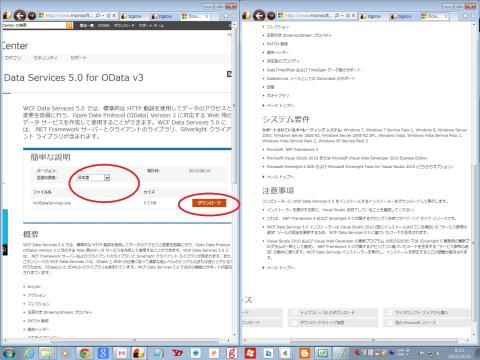
Task: Click the red g icon on the taskbar
Action: 232,353
